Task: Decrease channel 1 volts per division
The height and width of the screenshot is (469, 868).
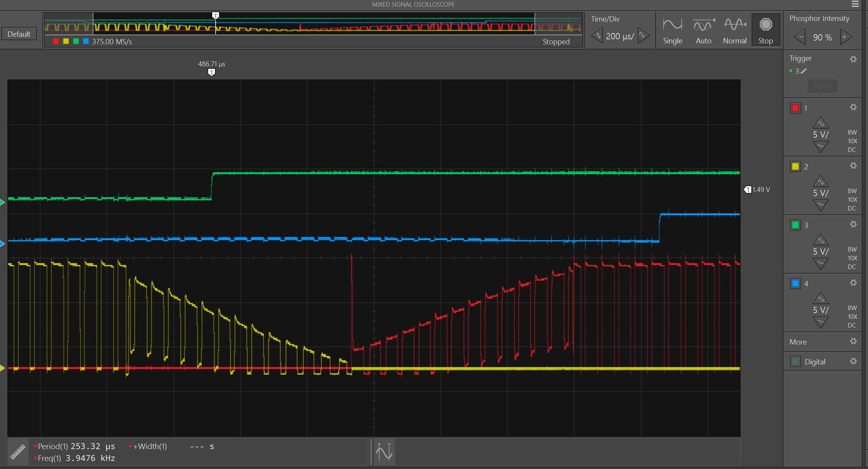Action: 821,146
